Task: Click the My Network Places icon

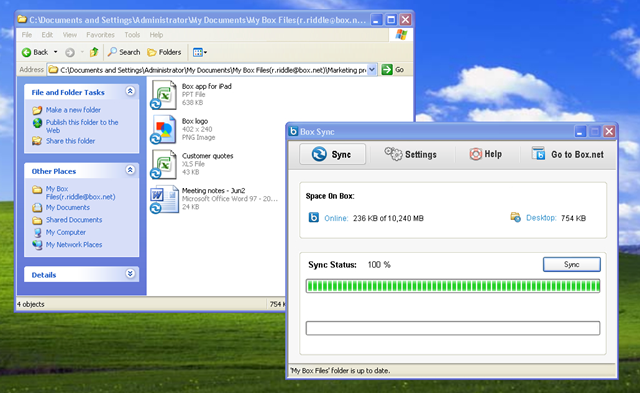Action: pos(37,245)
